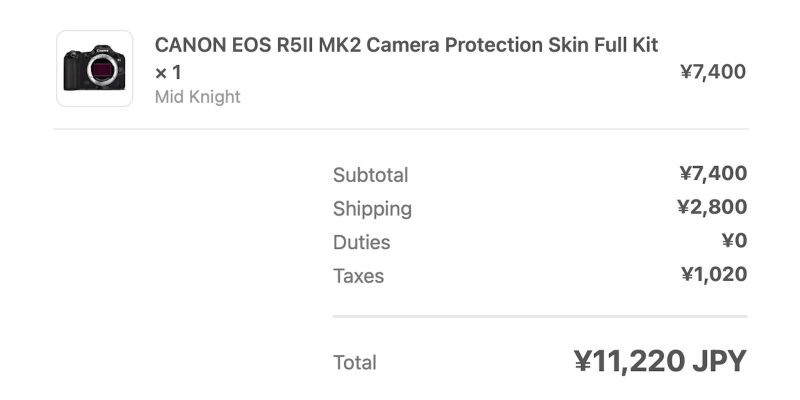
Task: Select the ¥11,220 total amount
Action: coord(629,362)
